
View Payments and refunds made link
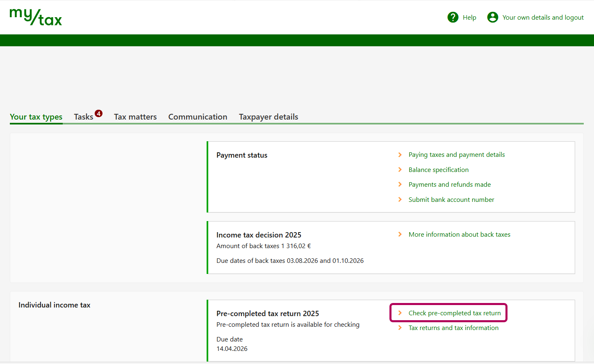point(449,185)
